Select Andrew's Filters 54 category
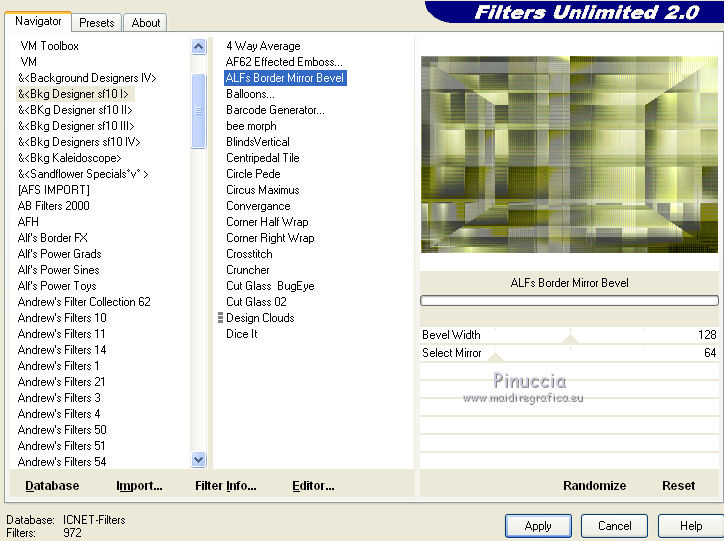 pyautogui.click(x=62, y=462)
